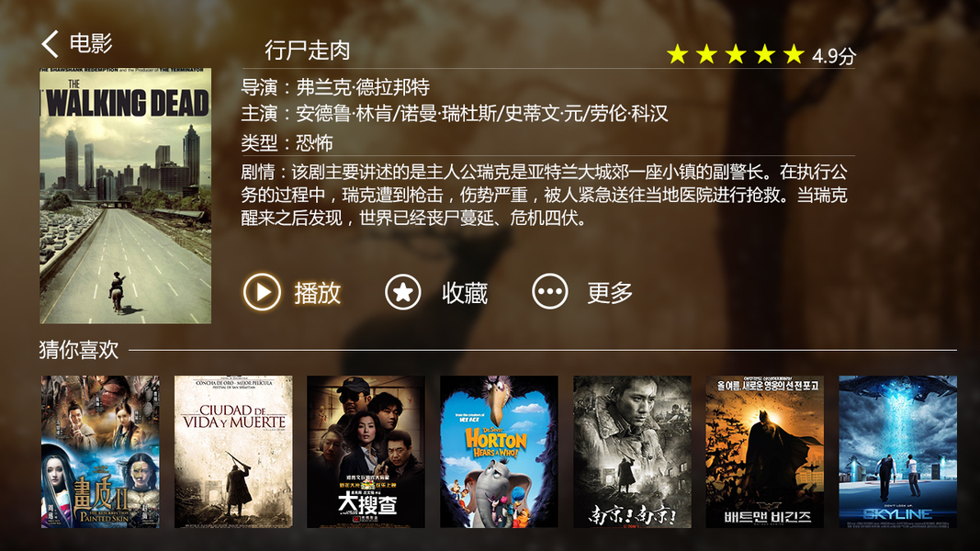
Task: Open the 大搜查 movie poster
Action: [366, 452]
